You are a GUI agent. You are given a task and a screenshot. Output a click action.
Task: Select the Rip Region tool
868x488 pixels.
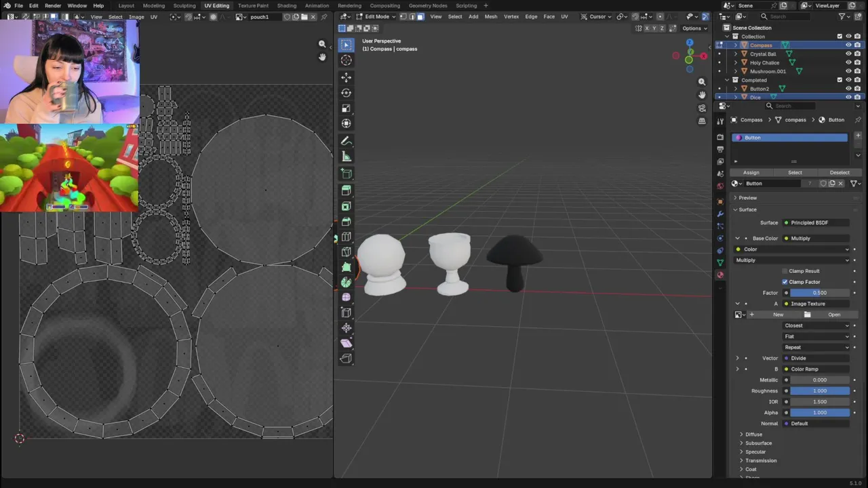pyautogui.click(x=346, y=359)
